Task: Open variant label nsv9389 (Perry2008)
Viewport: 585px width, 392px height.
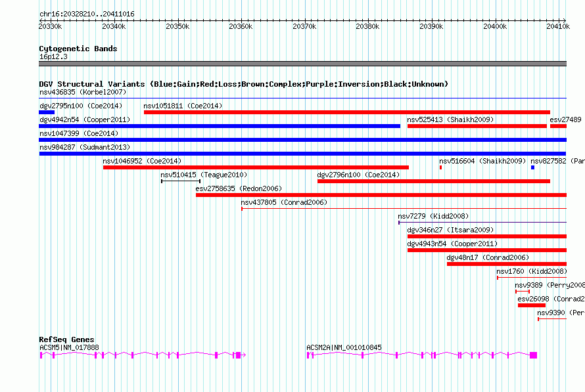Action: click(x=550, y=285)
